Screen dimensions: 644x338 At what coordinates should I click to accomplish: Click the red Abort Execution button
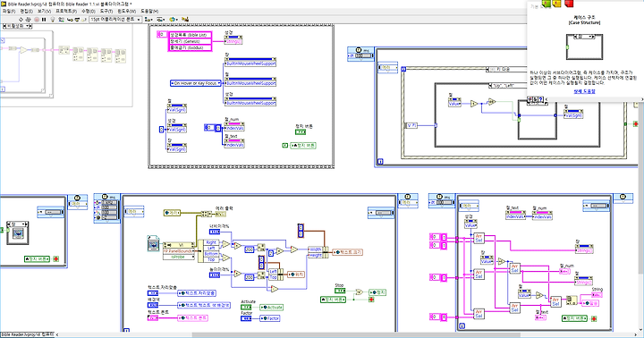(x=37, y=20)
